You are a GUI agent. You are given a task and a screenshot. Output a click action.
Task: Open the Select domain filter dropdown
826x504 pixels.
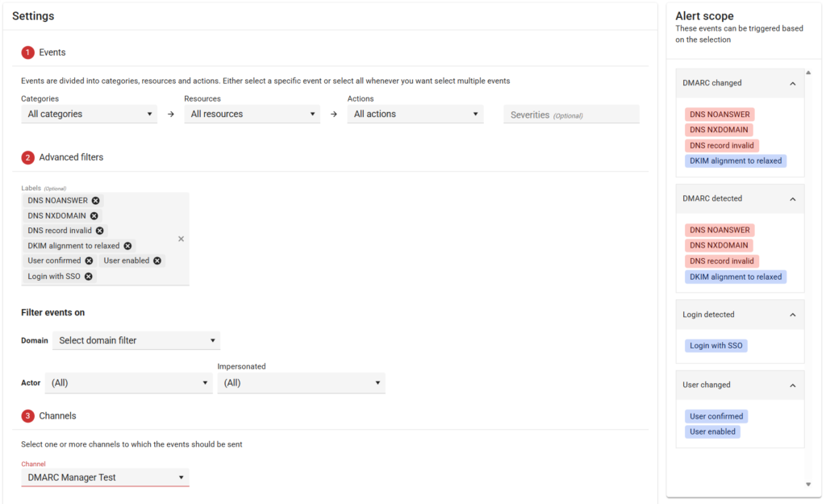pyautogui.click(x=136, y=340)
